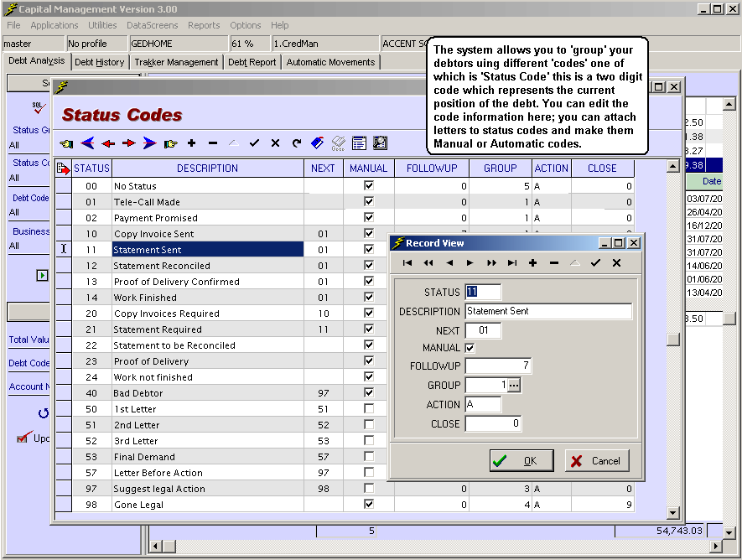Viewport: 742px width, 560px height.
Task: Click the FOLLOWUP column header
Action: point(432,169)
